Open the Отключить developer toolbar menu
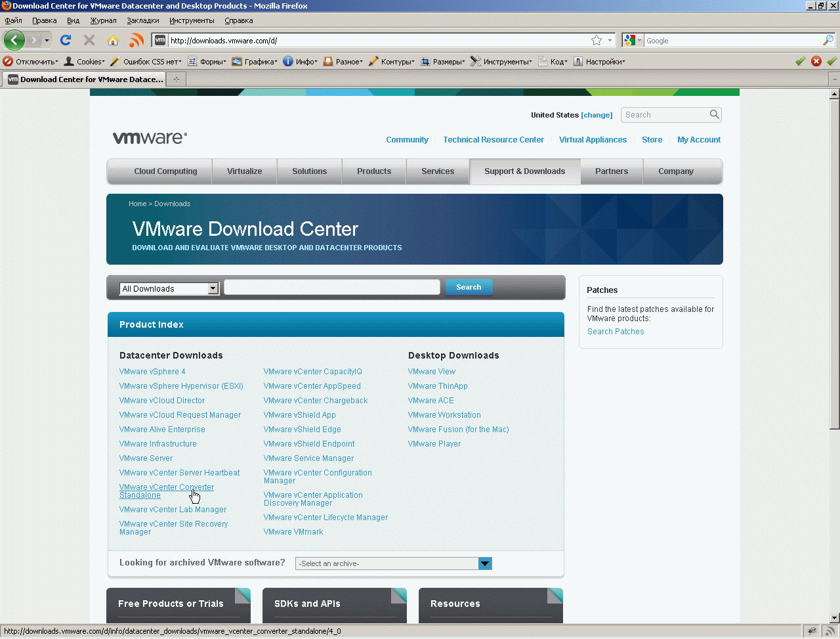 (31, 62)
